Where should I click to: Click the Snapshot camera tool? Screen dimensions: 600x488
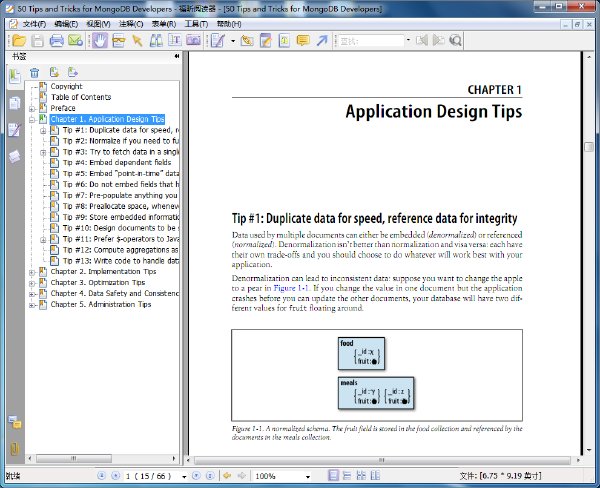point(194,40)
